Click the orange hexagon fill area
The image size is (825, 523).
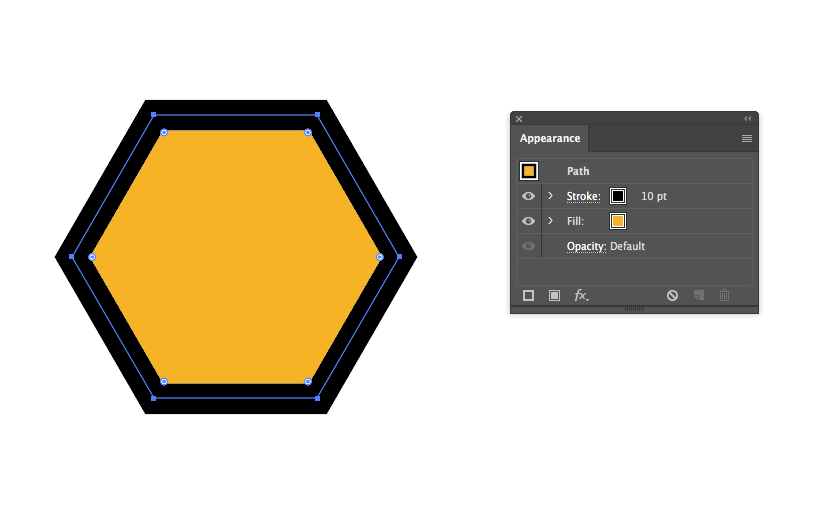(236, 257)
